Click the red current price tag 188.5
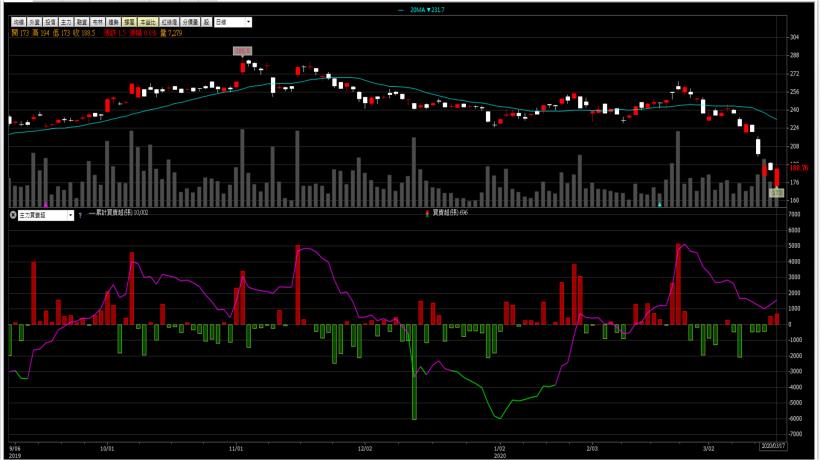Image resolution: width=820 pixels, height=460 pixels. [x=798, y=168]
